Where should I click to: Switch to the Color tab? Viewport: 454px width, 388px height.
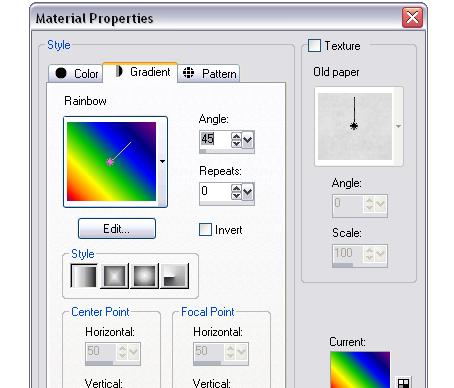76,73
